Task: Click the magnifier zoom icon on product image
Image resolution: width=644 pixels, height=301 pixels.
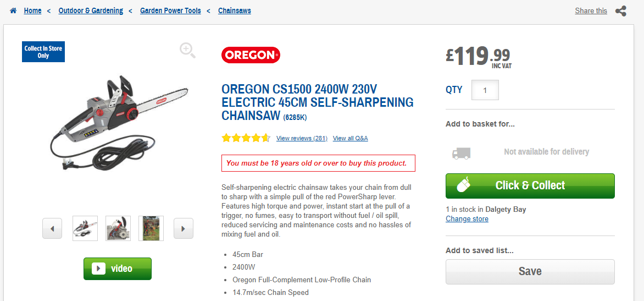Action: [x=187, y=50]
